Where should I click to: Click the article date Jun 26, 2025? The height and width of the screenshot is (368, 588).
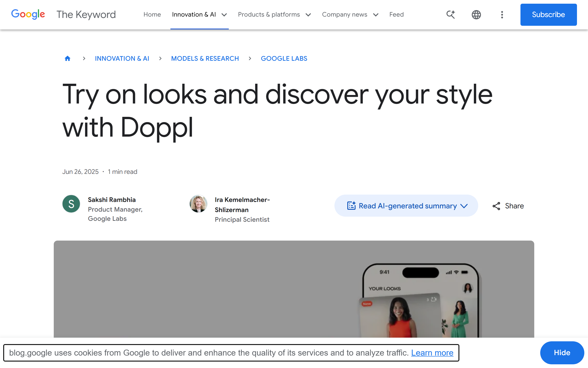tap(80, 172)
